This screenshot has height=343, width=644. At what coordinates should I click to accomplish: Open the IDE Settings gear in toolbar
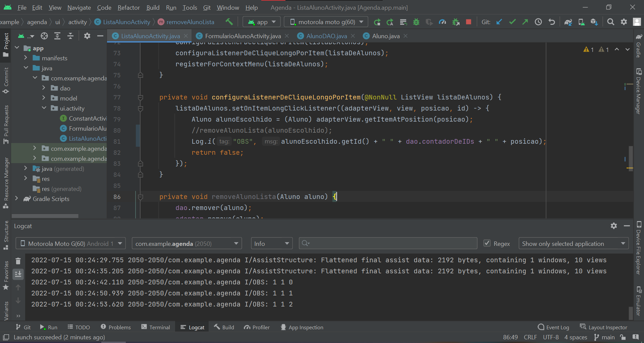pyautogui.click(x=624, y=22)
